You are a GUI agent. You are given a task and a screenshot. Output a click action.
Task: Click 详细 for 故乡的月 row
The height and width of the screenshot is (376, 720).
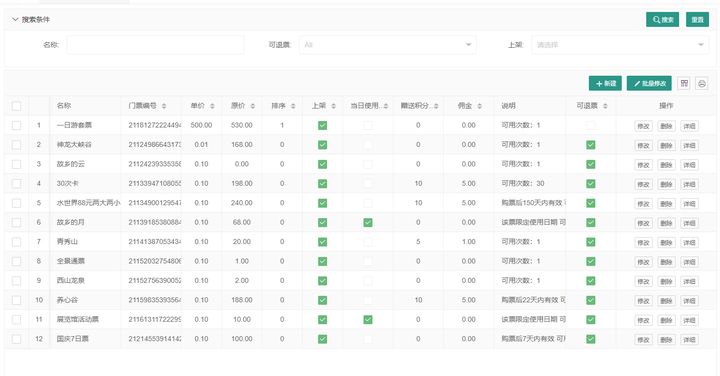pos(689,223)
